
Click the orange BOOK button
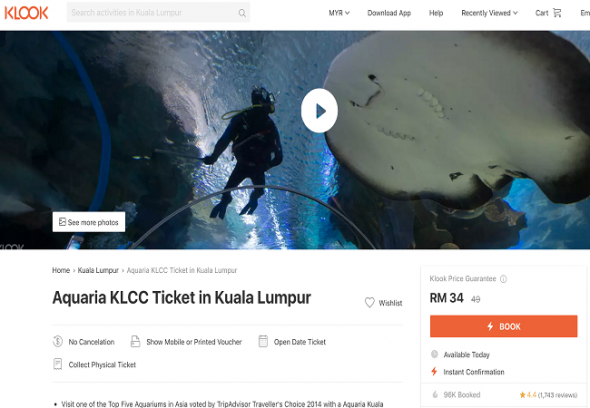click(x=503, y=326)
